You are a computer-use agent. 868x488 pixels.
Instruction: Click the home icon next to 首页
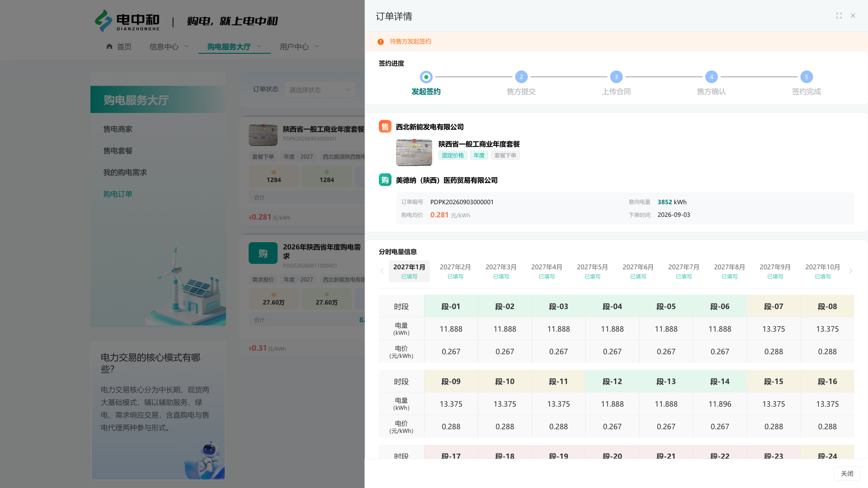click(x=109, y=46)
